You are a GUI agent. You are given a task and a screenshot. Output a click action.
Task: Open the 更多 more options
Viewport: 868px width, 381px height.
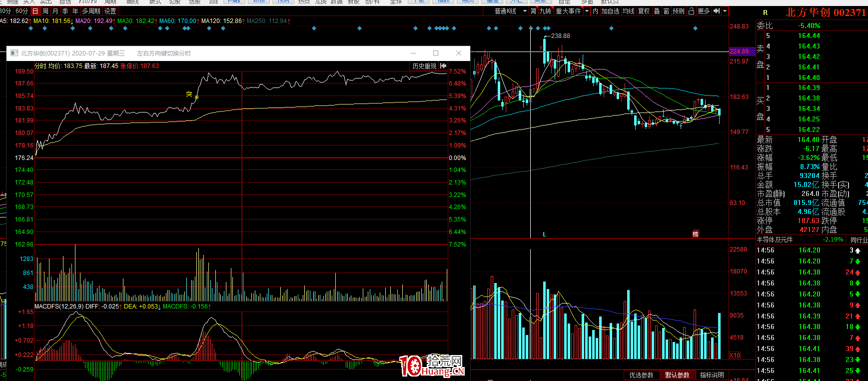point(704,11)
